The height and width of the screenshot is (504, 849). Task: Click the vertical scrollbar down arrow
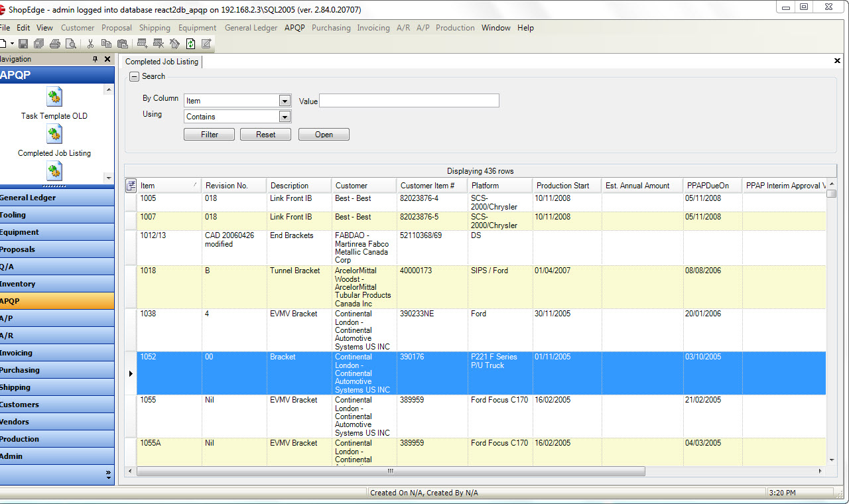pyautogui.click(x=832, y=460)
